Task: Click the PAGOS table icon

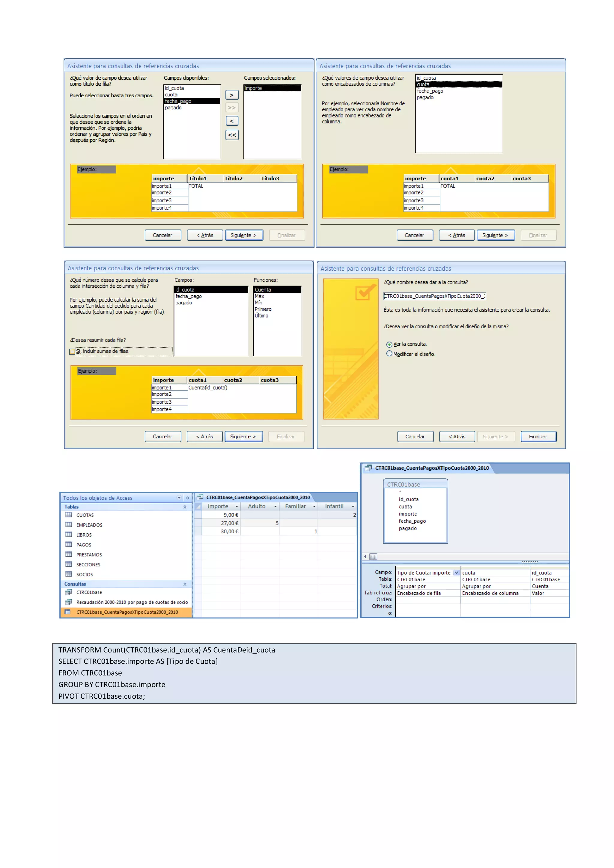Action: 68,544
